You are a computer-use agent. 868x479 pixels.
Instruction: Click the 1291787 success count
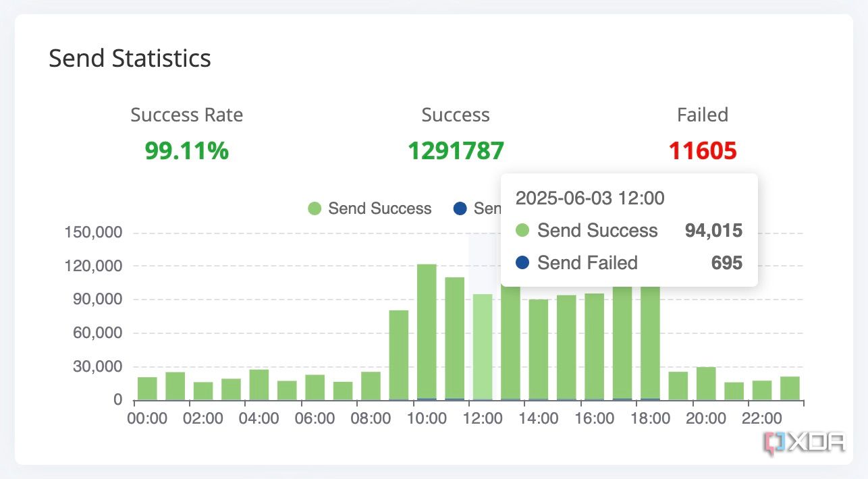tap(456, 151)
